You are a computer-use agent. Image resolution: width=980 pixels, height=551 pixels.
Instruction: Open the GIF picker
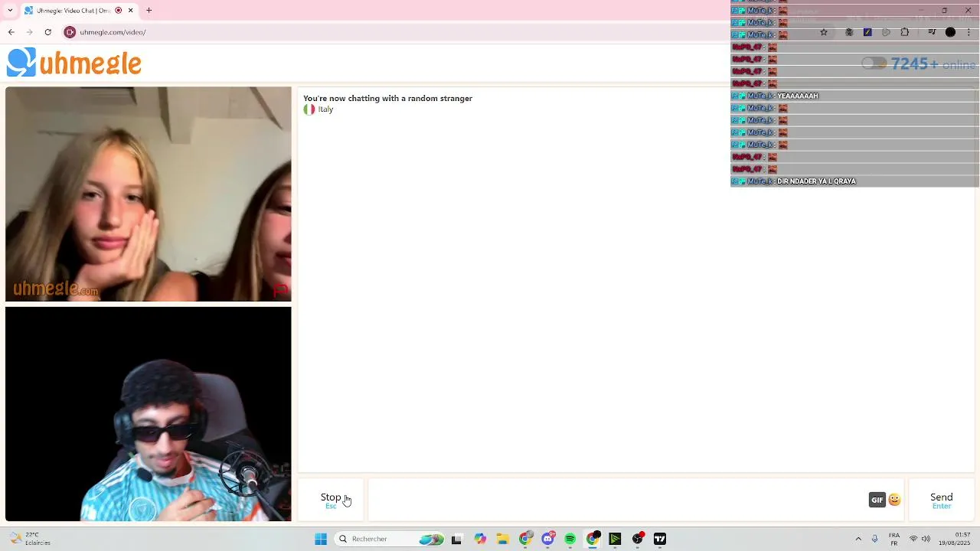click(877, 500)
